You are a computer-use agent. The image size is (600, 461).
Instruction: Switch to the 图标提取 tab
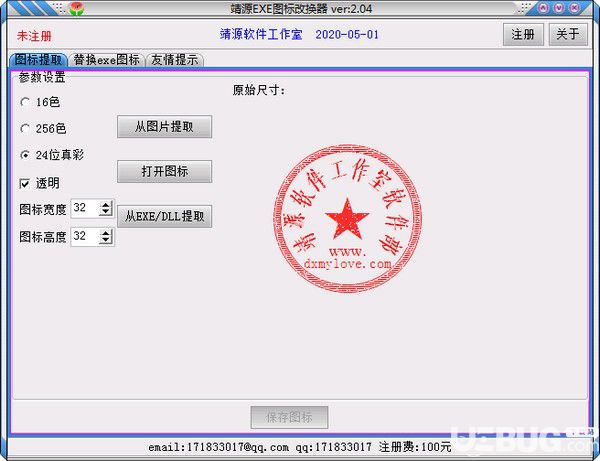pyautogui.click(x=38, y=60)
